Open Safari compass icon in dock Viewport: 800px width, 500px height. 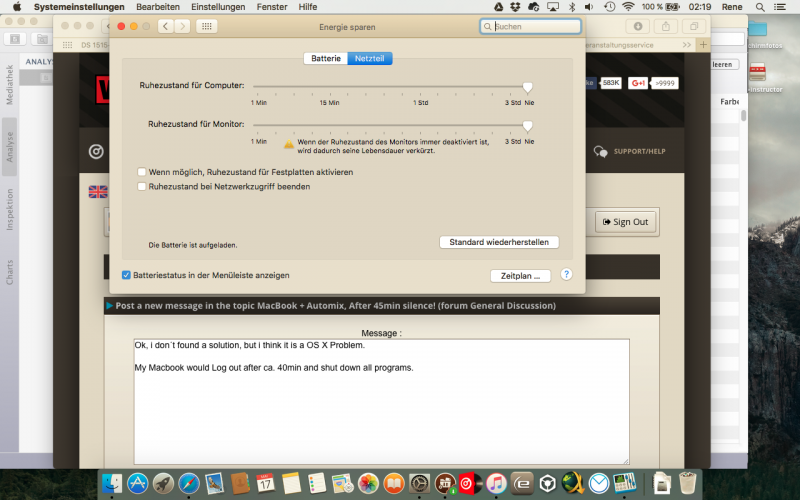point(189,483)
